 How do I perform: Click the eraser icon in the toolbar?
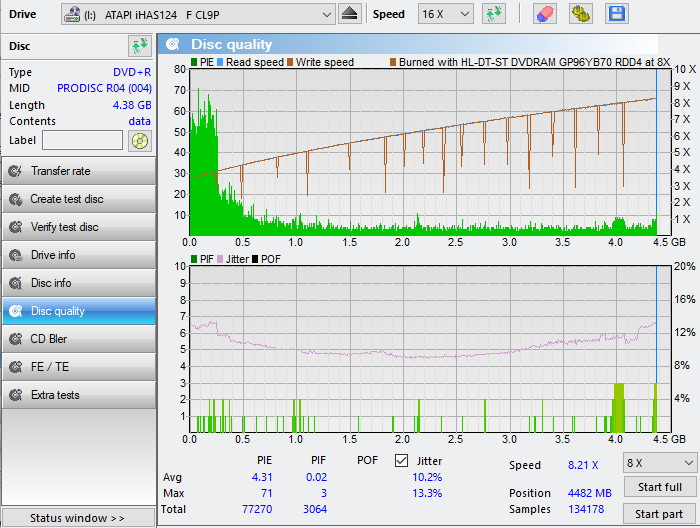click(x=545, y=14)
